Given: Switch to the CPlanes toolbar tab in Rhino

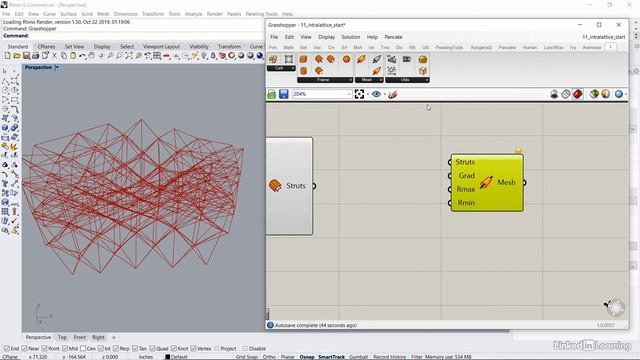Looking at the screenshot, I should pyautogui.click(x=46, y=47).
